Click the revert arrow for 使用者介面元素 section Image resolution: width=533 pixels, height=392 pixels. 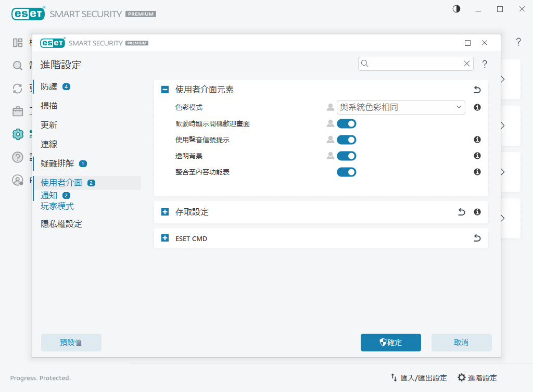pyautogui.click(x=477, y=90)
